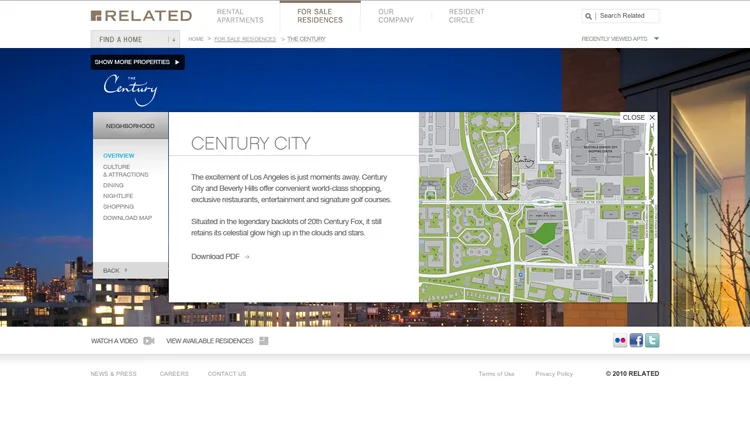750x447 pixels.
Task: Click the Related logo
Action: 141,16
